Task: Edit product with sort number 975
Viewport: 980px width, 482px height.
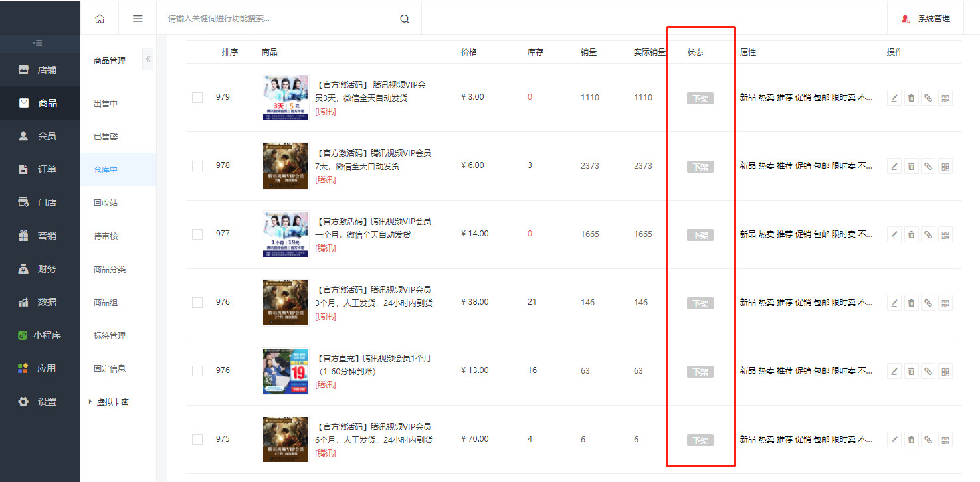Action: tap(894, 440)
